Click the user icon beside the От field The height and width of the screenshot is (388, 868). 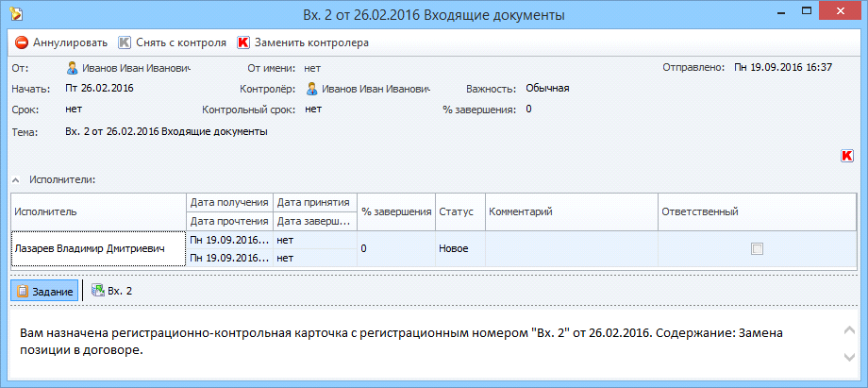pyautogui.click(x=72, y=68)
